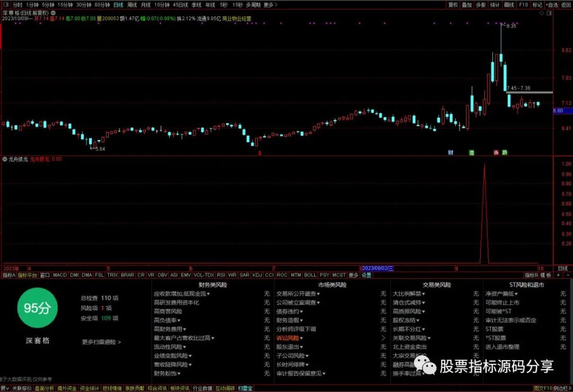Click 窗口 in the indicator bar
The height and width of the screenshot is (392, 573).
[x=45, y=275]
